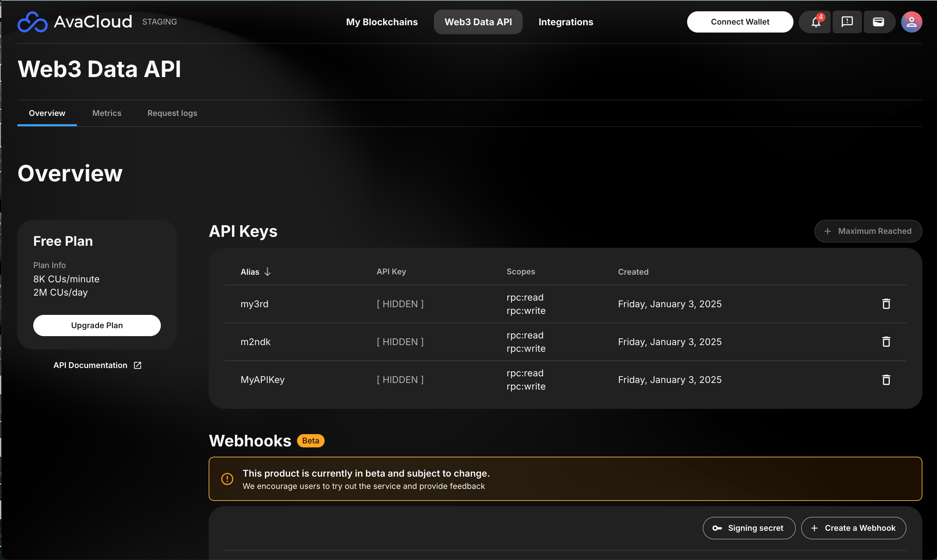Go to My Blockchains menu

tap(382, 22)
